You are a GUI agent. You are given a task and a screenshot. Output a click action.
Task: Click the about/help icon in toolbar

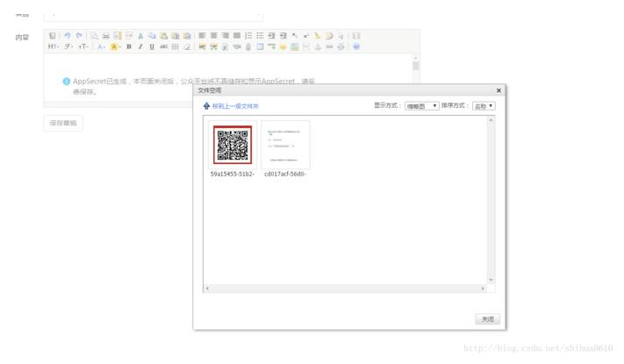pyautogui.click(x=356, y=46)
